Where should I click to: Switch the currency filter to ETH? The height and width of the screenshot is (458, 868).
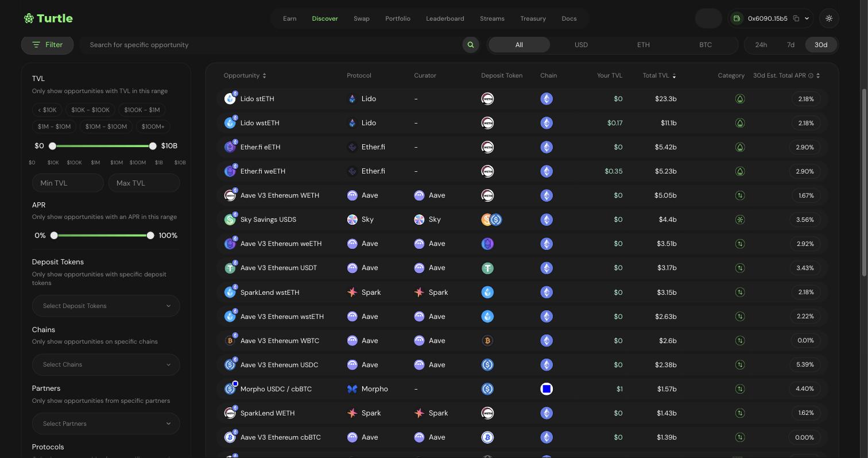643,45
